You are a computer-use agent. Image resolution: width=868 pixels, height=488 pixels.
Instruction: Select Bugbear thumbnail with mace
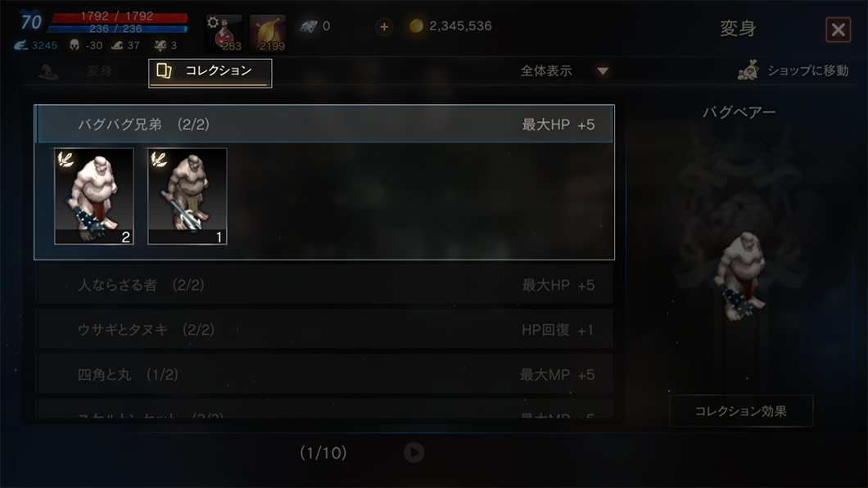pyautogui.click(x=94, y=196)
